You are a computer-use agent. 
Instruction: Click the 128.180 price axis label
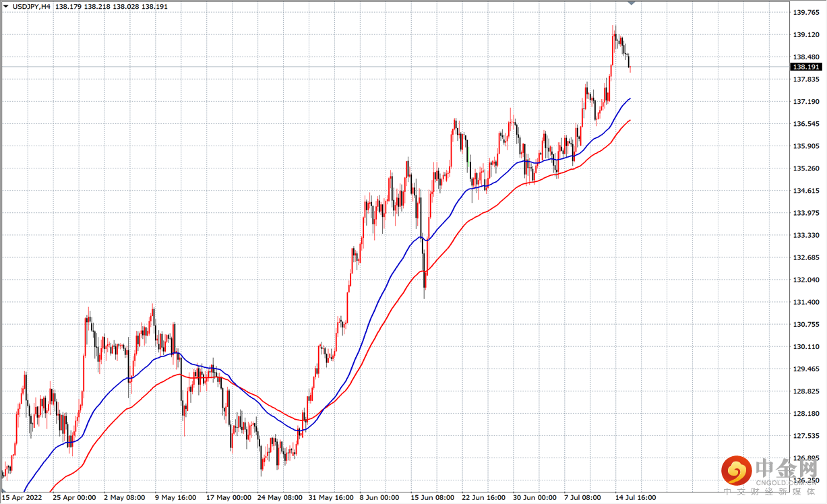pyautogui.click(x=806, y=413)
